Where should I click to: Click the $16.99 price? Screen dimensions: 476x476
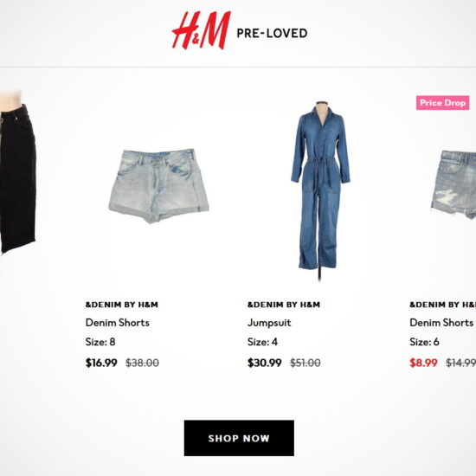tap(101, 363)
